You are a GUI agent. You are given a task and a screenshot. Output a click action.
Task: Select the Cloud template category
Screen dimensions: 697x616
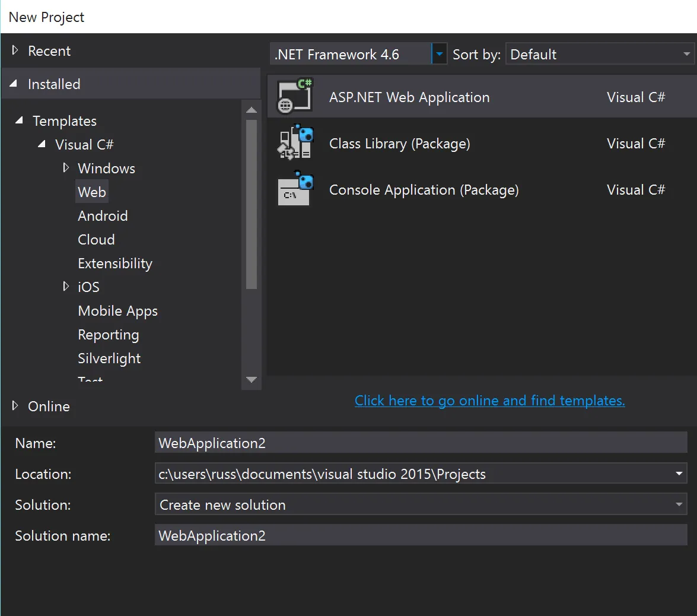tap(96, 240)
